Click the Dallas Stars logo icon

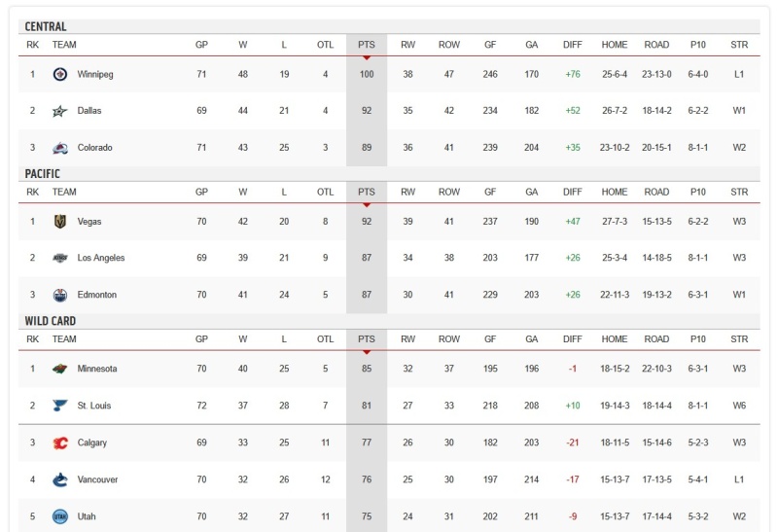tap(60, 111)
